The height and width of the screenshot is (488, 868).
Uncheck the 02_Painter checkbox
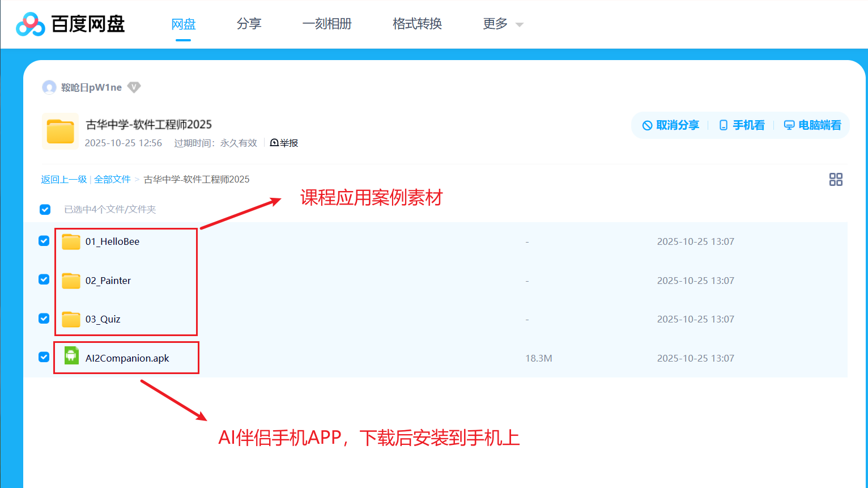point(44,279)
